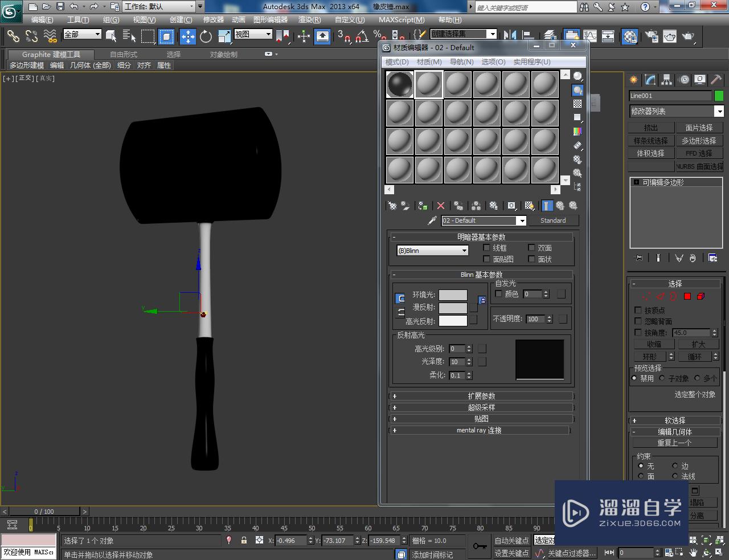Click the Rendered Frame Window icon
Viewport: 729px width, 560px height.
tap(670, 36)
